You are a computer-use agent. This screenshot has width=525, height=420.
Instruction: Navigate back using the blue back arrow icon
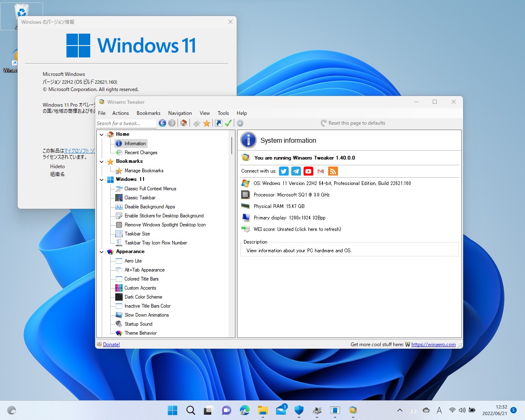(x=162, y=123)
